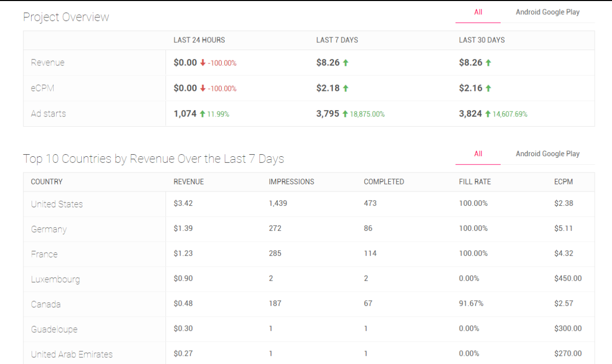Select the All tab above Project Overview table
This screenshot has width=612, height=364.
pos(478,12)
